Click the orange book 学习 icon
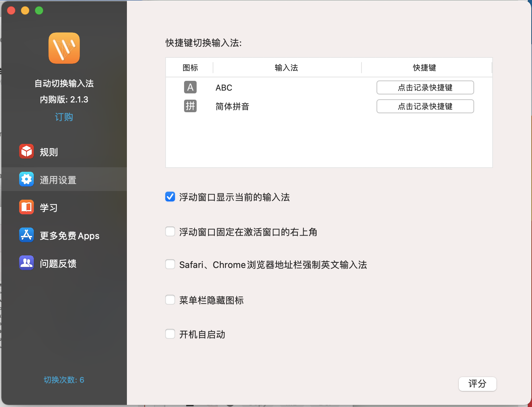The height and width of the screenshot is (407, 532). click(x=26, y=207)
